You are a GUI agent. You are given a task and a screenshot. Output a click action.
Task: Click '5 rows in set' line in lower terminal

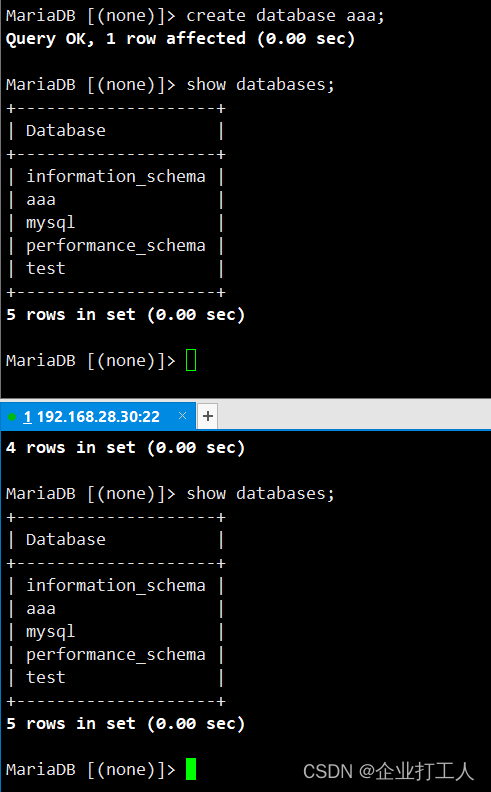coord(125,724)
